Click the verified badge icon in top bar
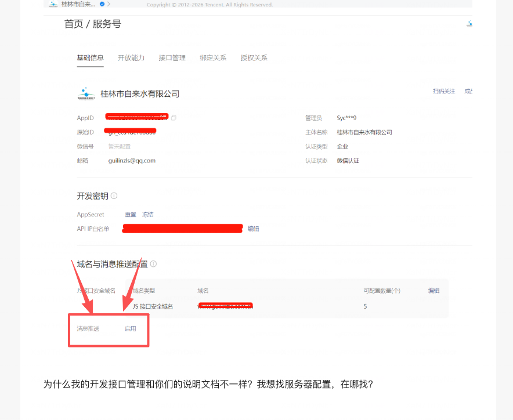Viewport: 513px width, 420px height. tap(102, 4)
